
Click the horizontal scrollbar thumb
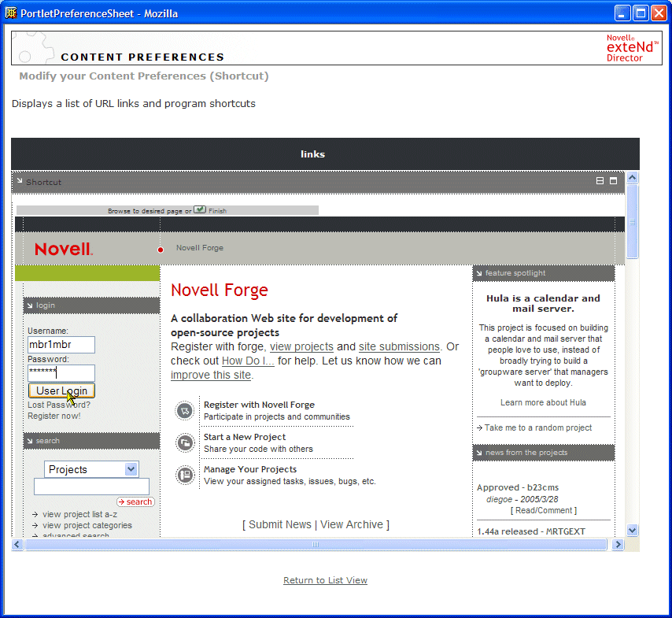316,545
